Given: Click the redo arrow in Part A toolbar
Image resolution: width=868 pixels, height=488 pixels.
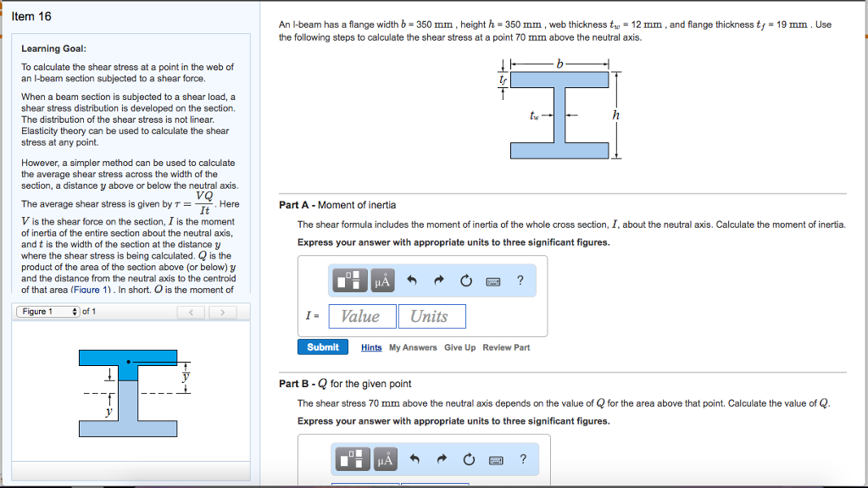Looking at the screenshot, I should point(439,280).
